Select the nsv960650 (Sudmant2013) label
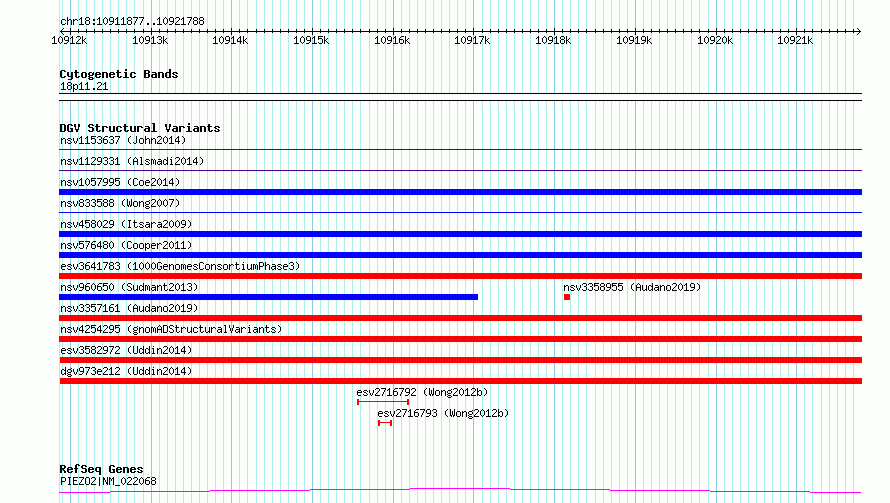 click(129, 287)
